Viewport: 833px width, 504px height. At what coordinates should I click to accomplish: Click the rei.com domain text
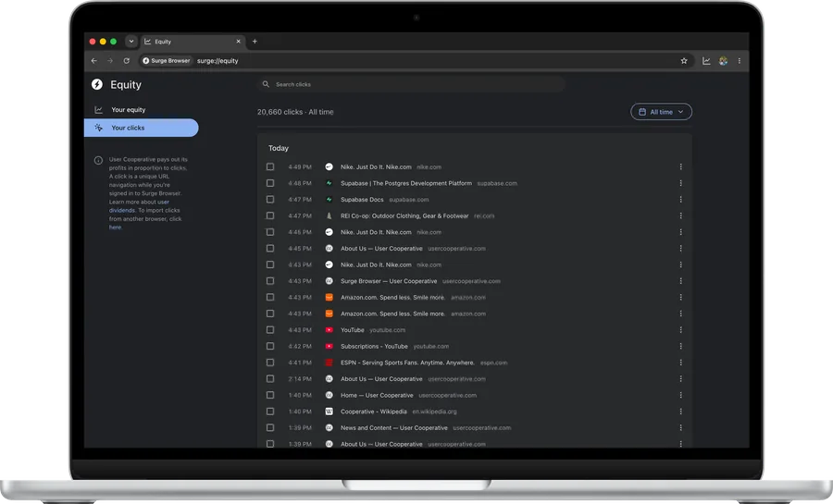484,215
